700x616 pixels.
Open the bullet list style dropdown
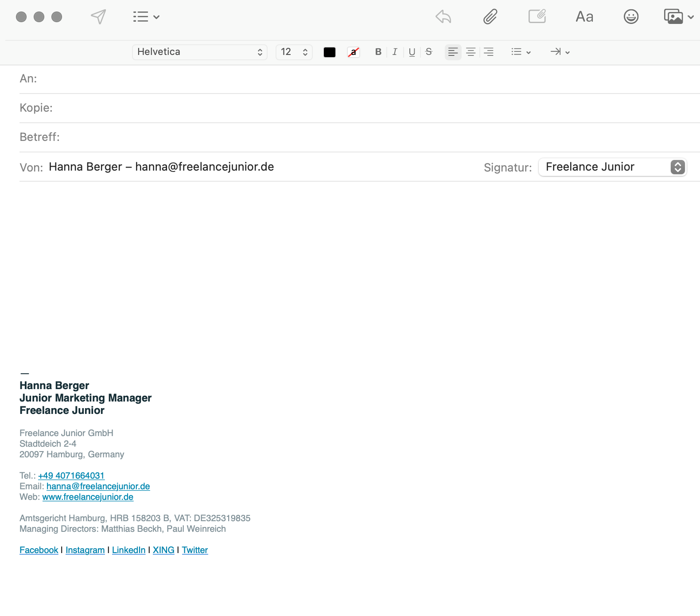pos(521,52)
